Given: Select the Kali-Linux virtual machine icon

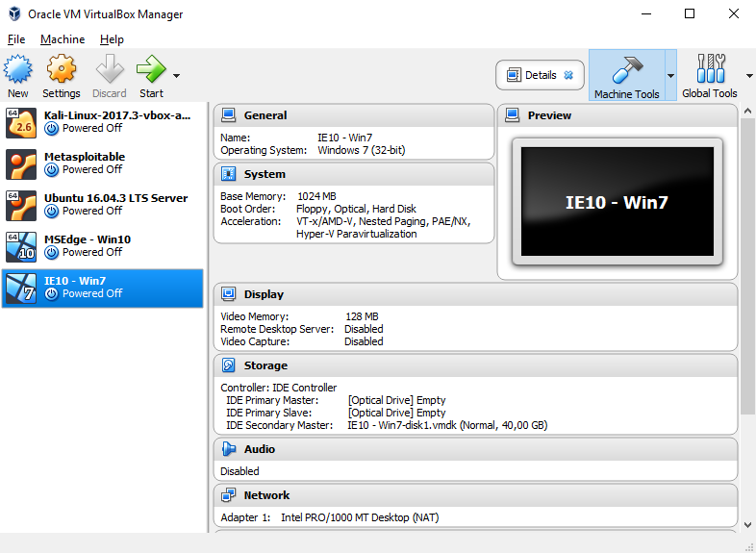Looking at the screenshot, I should [21, 123].
